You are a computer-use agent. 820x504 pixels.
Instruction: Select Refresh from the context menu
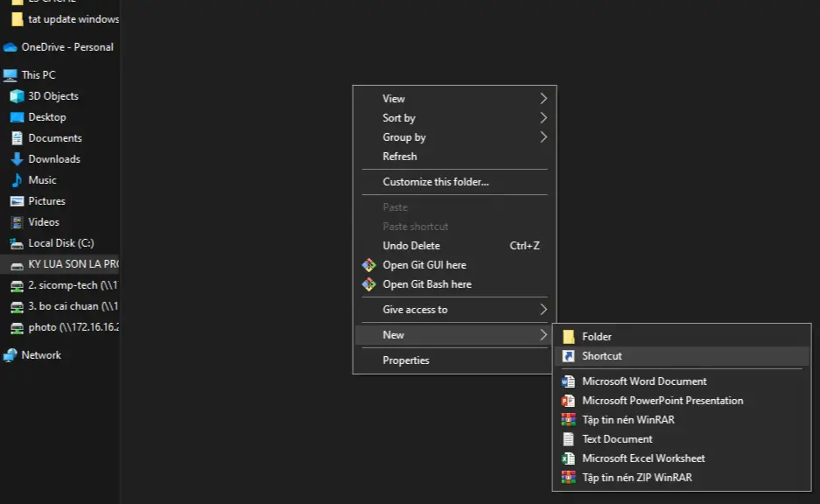[400, 157]
